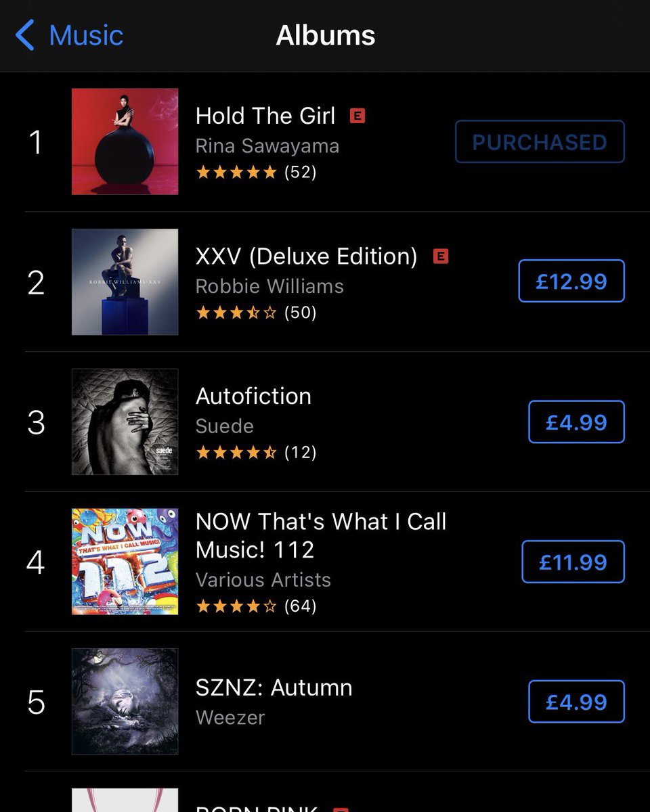
Task: Select the Autofiction title
Action: [x=253, y=396]
